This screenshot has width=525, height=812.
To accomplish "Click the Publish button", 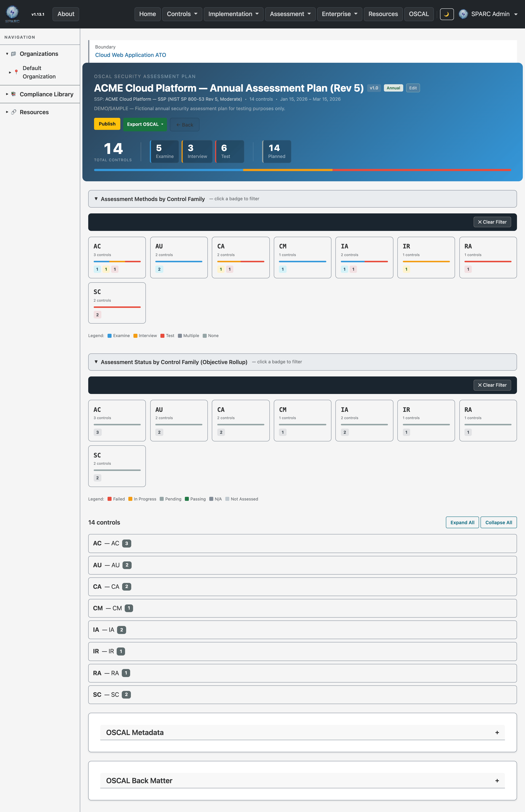I will (107, 124).
